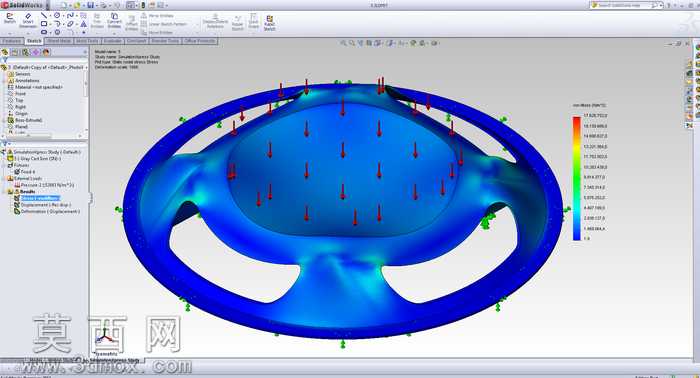Select the Circle sketch tool
Screen dimensions: 700x378
tap(57, 16)
